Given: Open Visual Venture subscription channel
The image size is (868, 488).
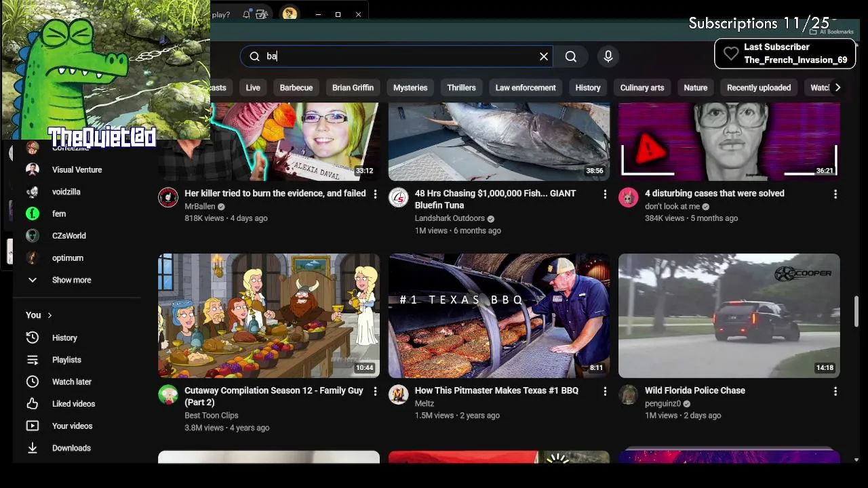Looking at the screenshot, I should point(77,169).
